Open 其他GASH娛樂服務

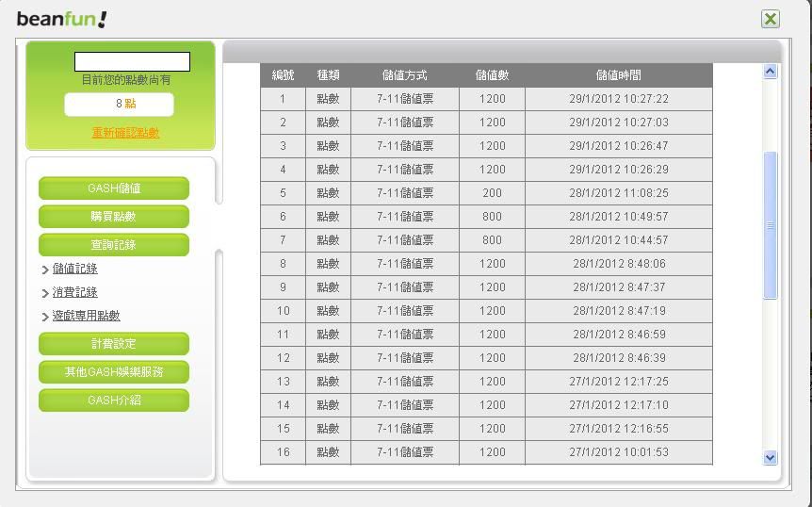(x=114, y=372)
